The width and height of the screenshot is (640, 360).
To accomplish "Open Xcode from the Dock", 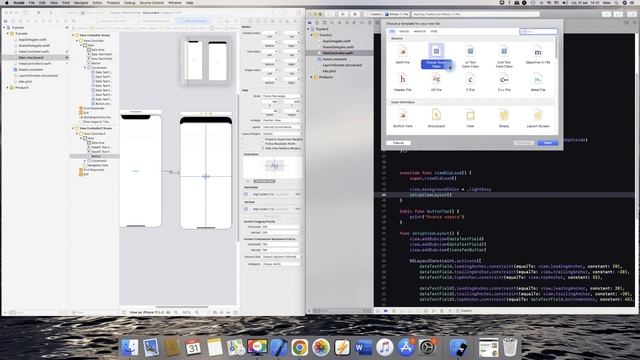I will pos(279,347).
